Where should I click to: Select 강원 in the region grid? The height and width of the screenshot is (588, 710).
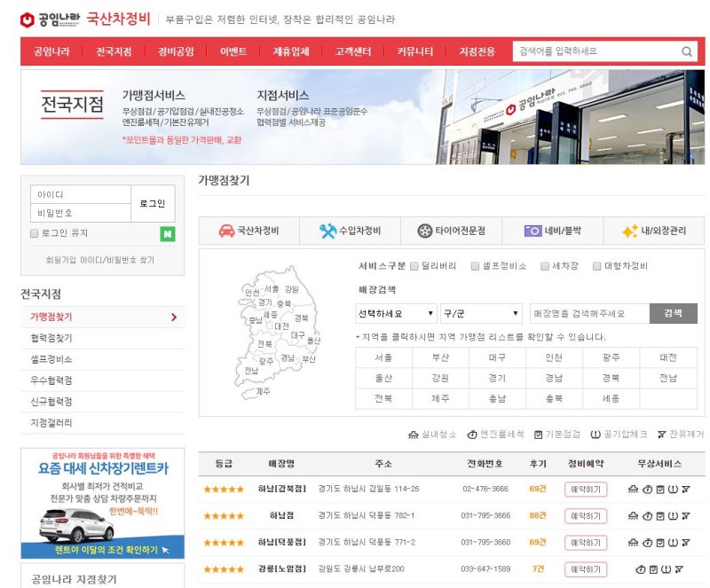[x=440, y=379]
